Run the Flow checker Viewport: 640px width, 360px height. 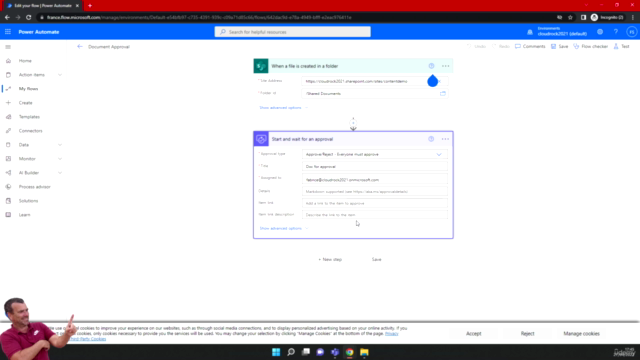591,47
